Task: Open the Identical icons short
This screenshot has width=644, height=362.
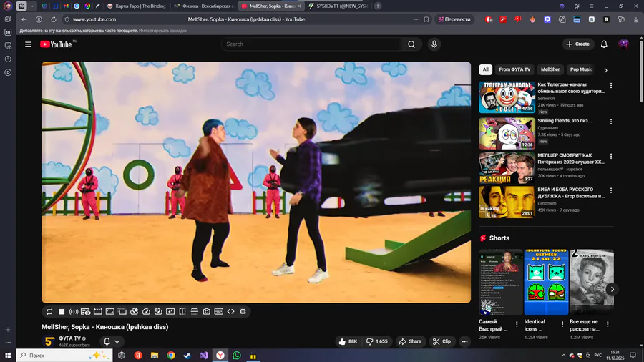Action: 546,282
